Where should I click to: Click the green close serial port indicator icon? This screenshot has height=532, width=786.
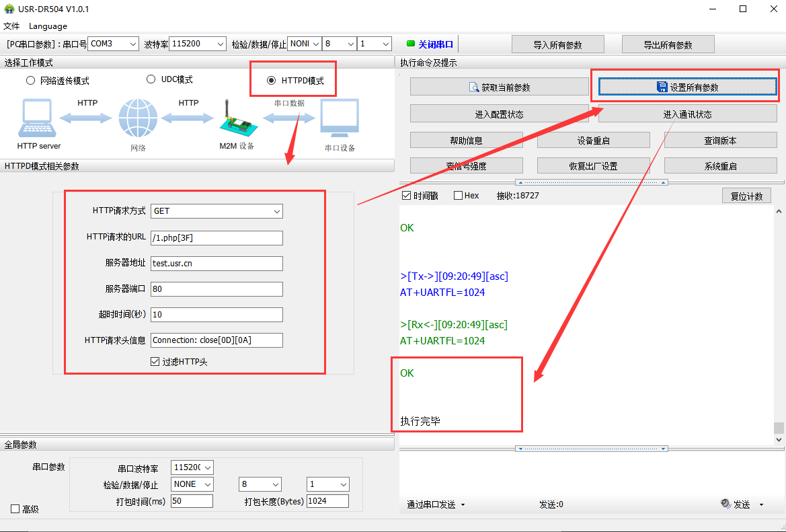[411, 44]
